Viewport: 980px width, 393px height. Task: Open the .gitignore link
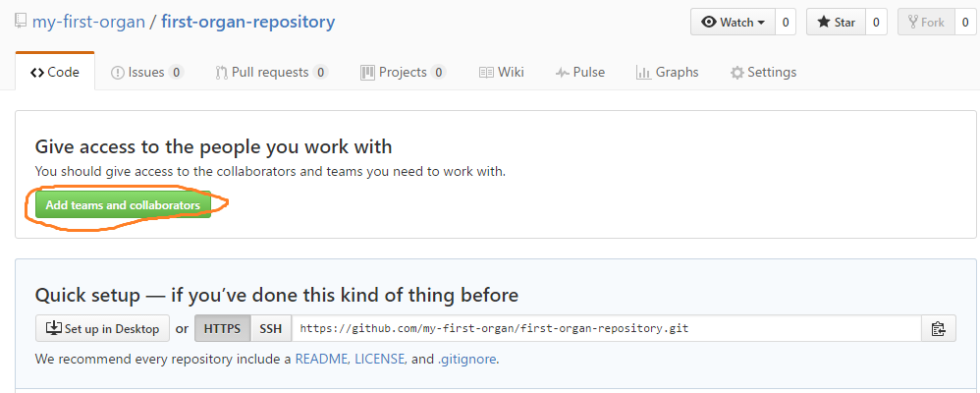click(466, 360)
